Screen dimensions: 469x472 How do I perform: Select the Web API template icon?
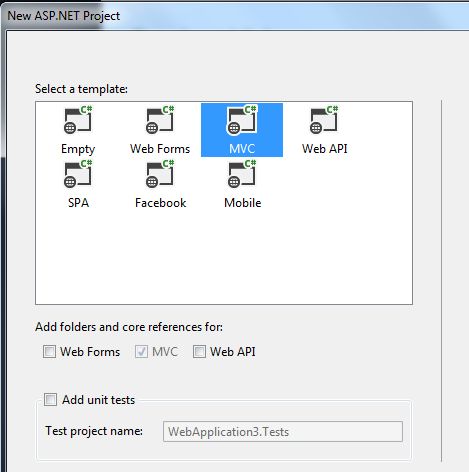[x=324, y=120]
